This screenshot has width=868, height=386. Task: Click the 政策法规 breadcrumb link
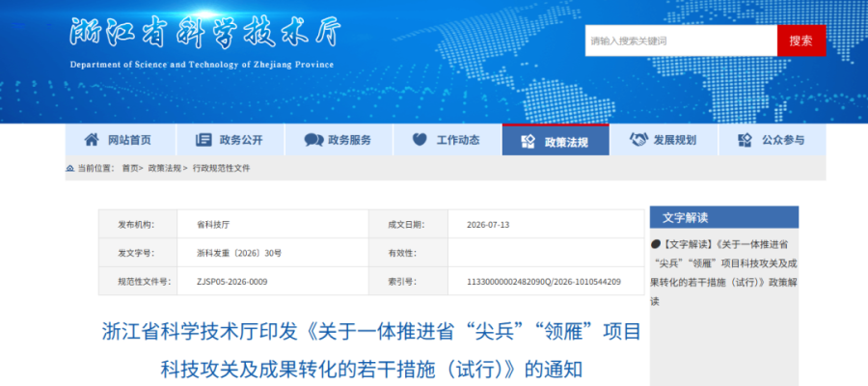coord(164,168)
